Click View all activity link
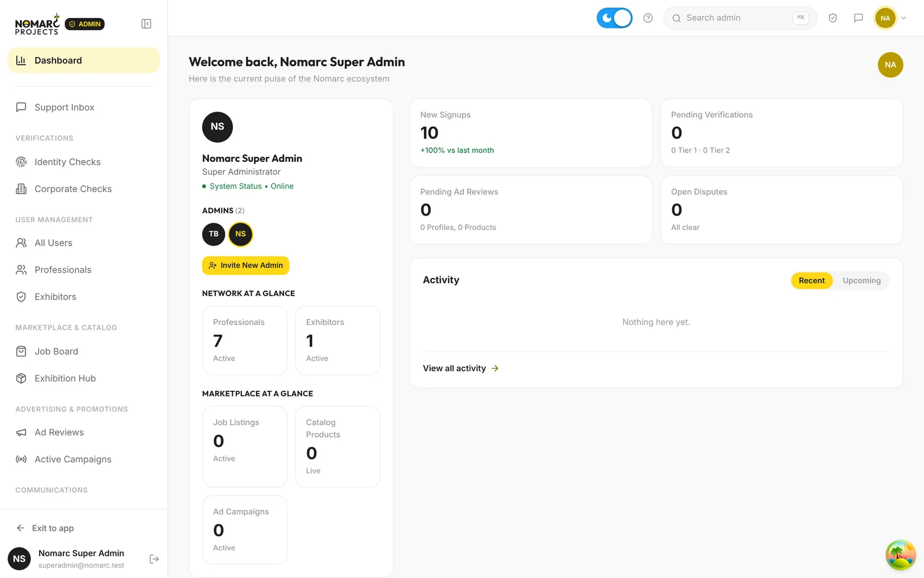This screenshot has width=924, height=578. point(461,368)
